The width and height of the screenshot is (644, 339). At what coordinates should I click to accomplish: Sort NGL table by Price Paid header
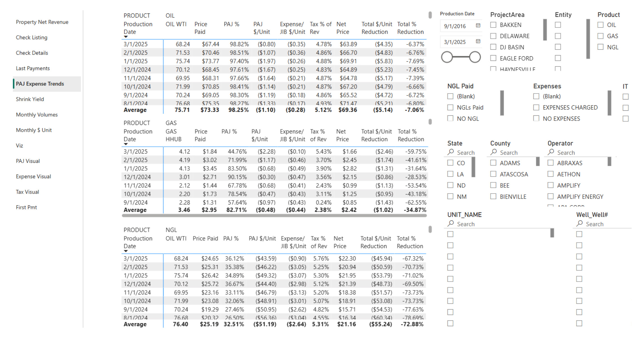coord(205,238)
